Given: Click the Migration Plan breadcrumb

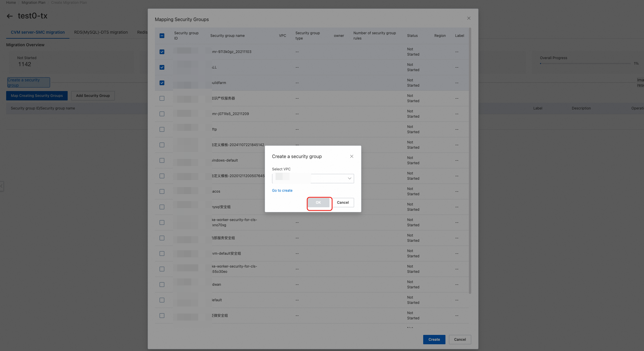Looking at the screenshot, I should 33,3.
